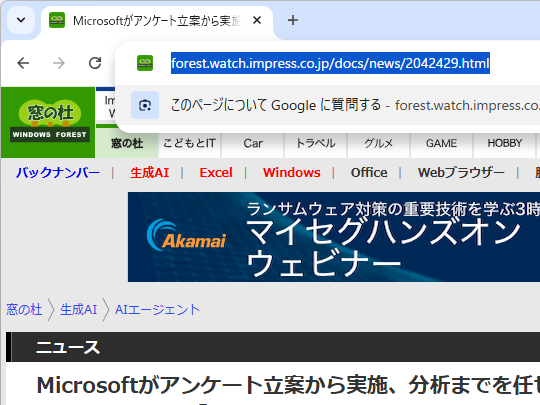540x405 pixels.
Task: Click the site favicon in address bar
Action: (145, 63)
